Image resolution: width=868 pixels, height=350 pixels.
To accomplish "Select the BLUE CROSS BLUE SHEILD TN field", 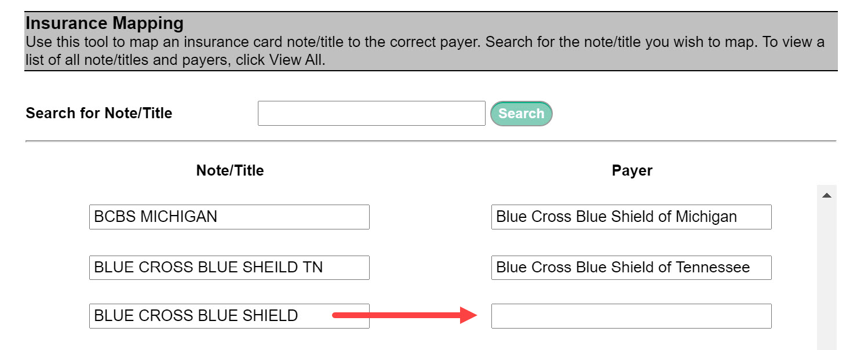I will click(x=229, y=268).
